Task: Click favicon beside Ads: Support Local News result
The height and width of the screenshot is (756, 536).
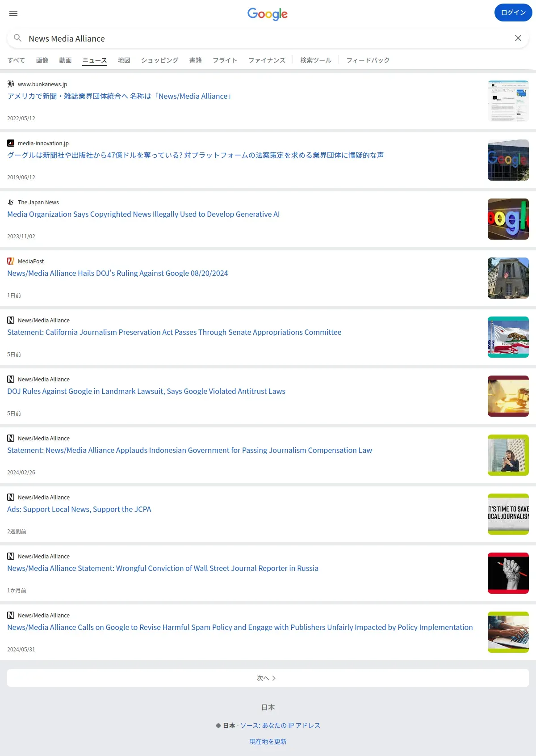Action: coord(11,497)
